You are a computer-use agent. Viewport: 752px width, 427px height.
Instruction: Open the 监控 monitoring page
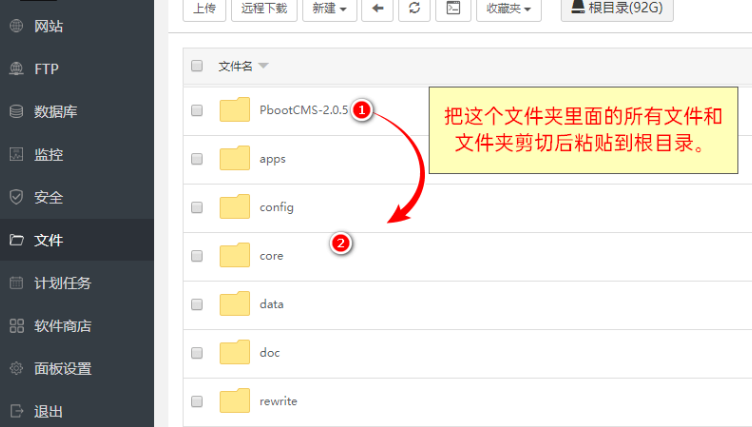(77, 154)
